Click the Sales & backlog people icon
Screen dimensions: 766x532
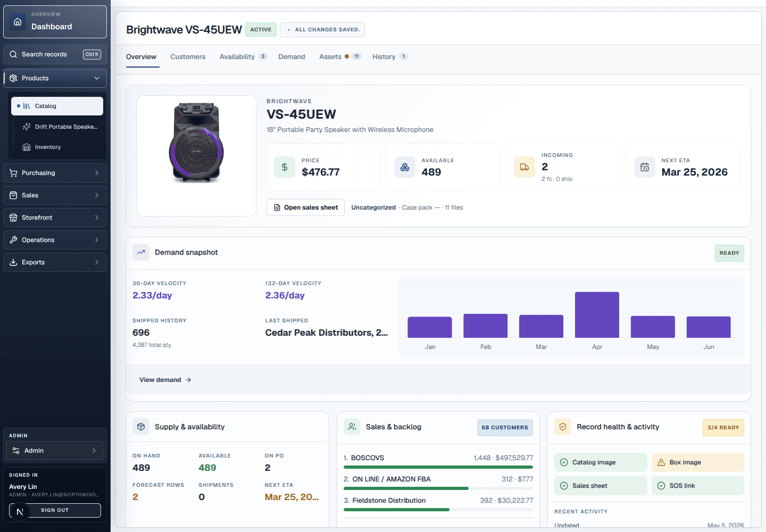pos(352,427)
